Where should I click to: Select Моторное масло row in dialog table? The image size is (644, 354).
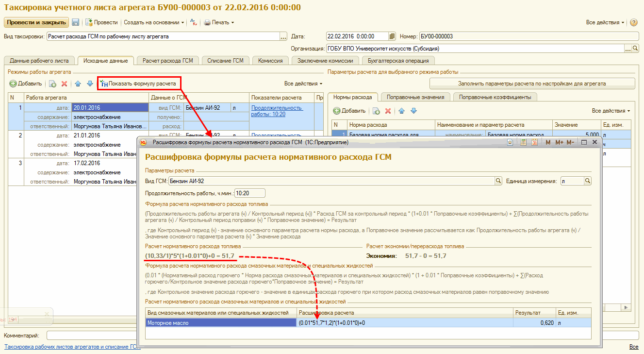(368, 322)
